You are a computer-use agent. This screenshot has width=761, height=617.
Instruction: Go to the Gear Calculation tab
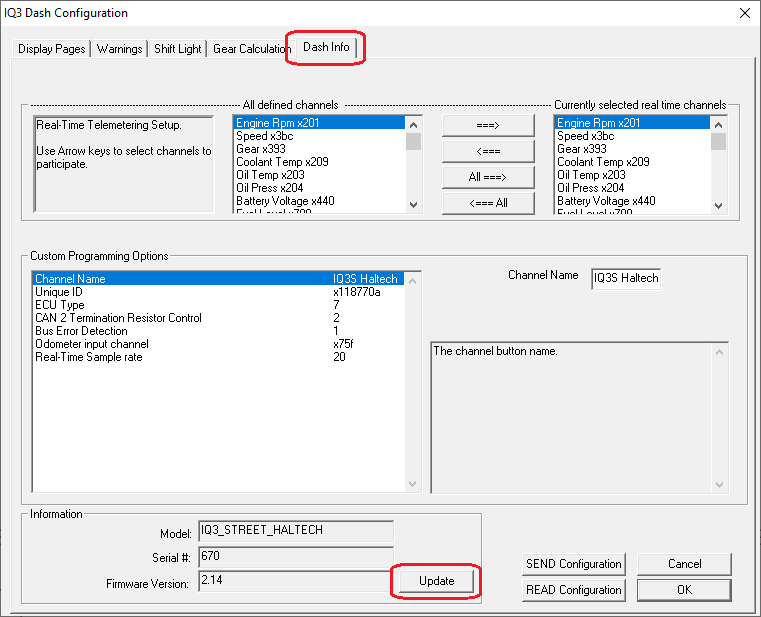click(251, 49)
